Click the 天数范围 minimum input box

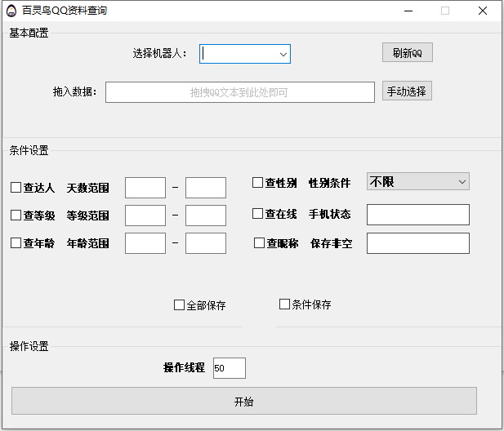pyautogui.click(x=145, y=188)
